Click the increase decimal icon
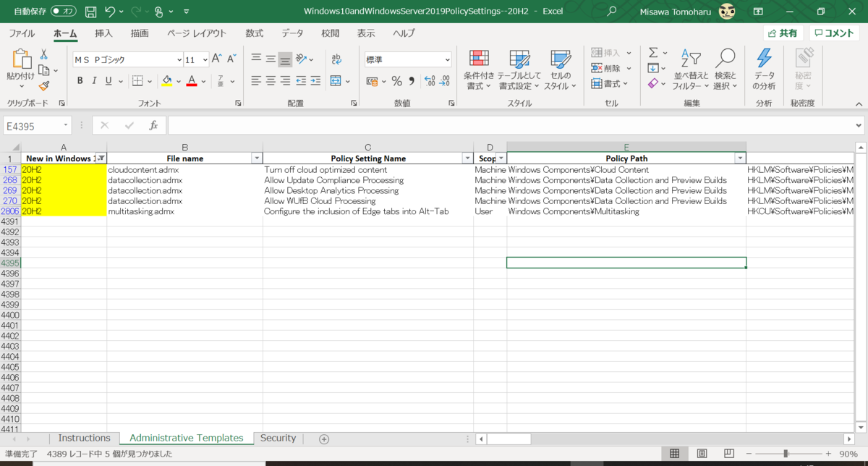This screenshot has width=868, height=466. pos(430,81)
